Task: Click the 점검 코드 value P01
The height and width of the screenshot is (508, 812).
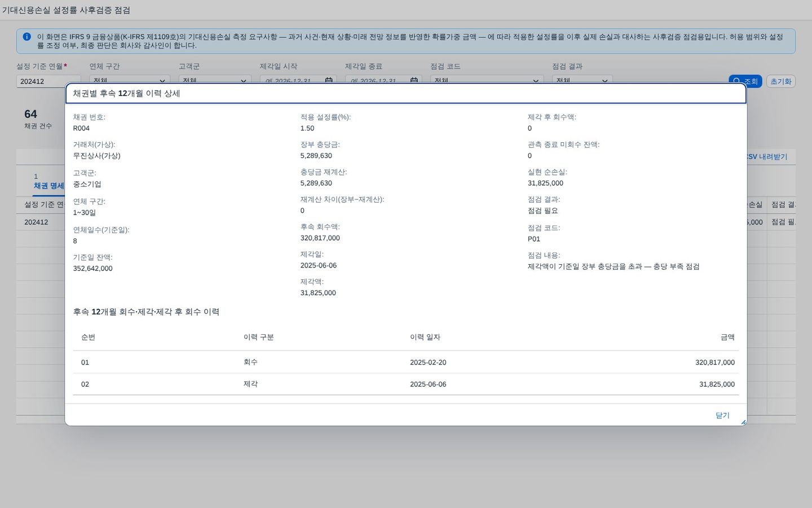Action: (x=534, y=239)
